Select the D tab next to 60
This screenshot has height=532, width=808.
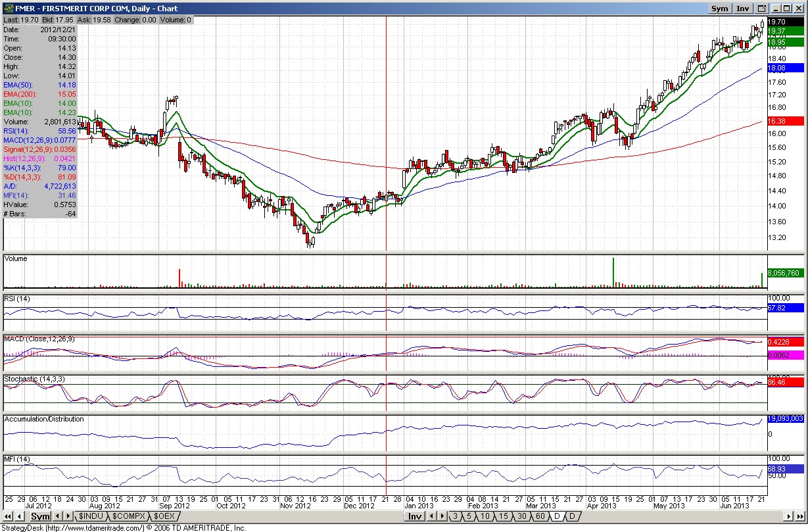pos(557,517)
